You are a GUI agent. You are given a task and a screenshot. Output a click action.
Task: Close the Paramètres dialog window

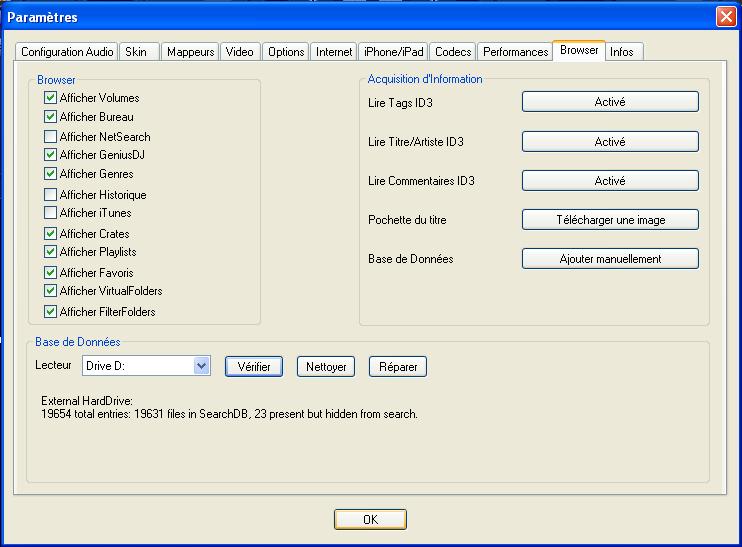tap(726, 17)
